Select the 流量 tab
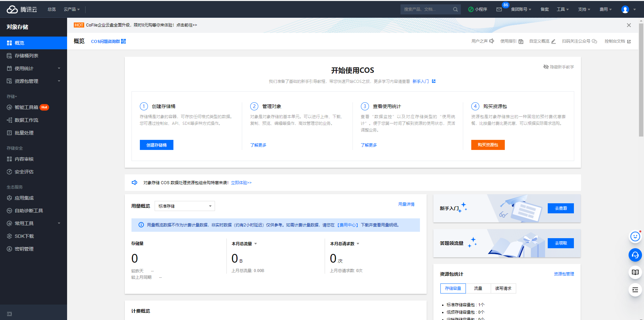This screenshot has width=644, height=320. pyautogui.click(x=478, y=288)
